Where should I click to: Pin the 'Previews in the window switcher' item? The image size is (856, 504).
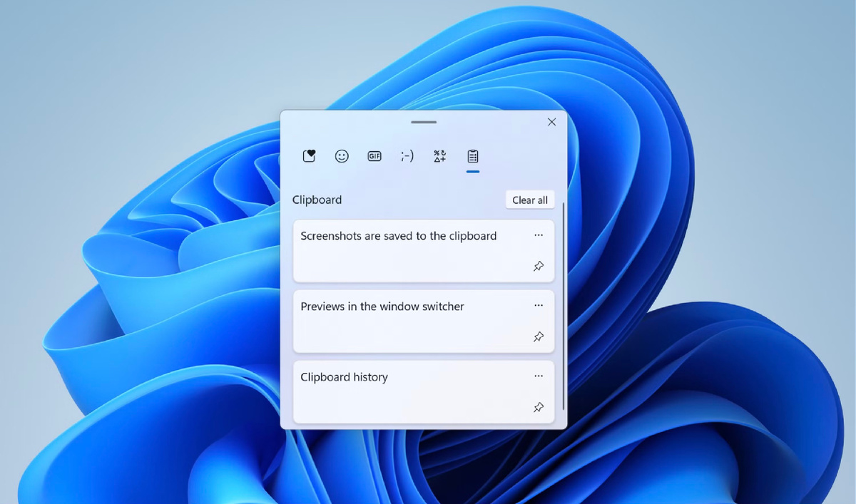[539, 336]
